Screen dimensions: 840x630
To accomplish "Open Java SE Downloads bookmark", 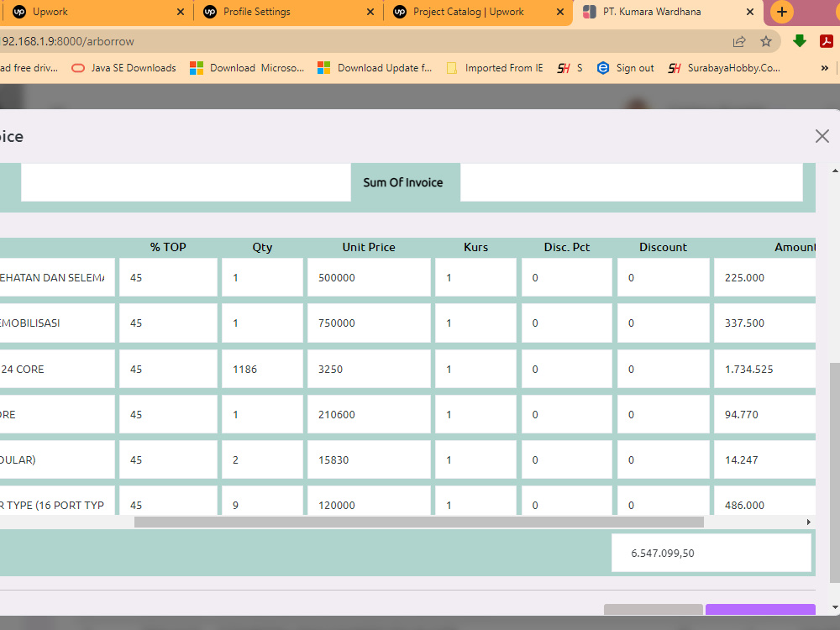I will coord(123,68).
